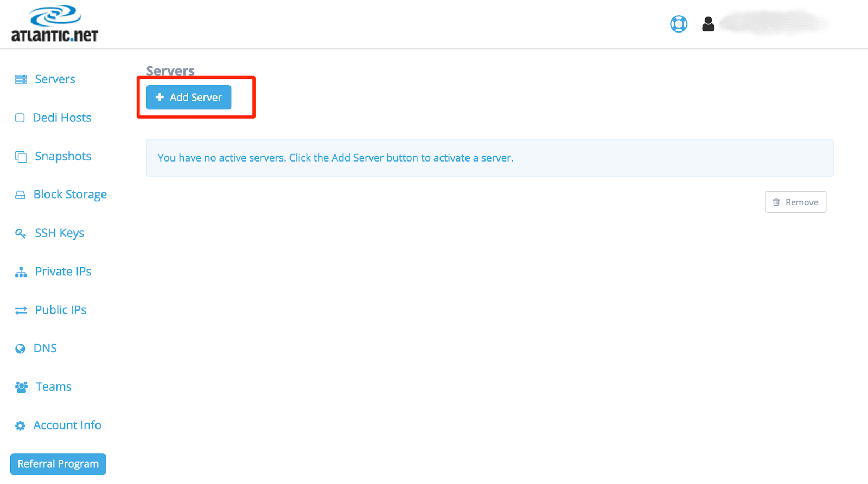Click the Teams group icon

[x=22, y=387]
